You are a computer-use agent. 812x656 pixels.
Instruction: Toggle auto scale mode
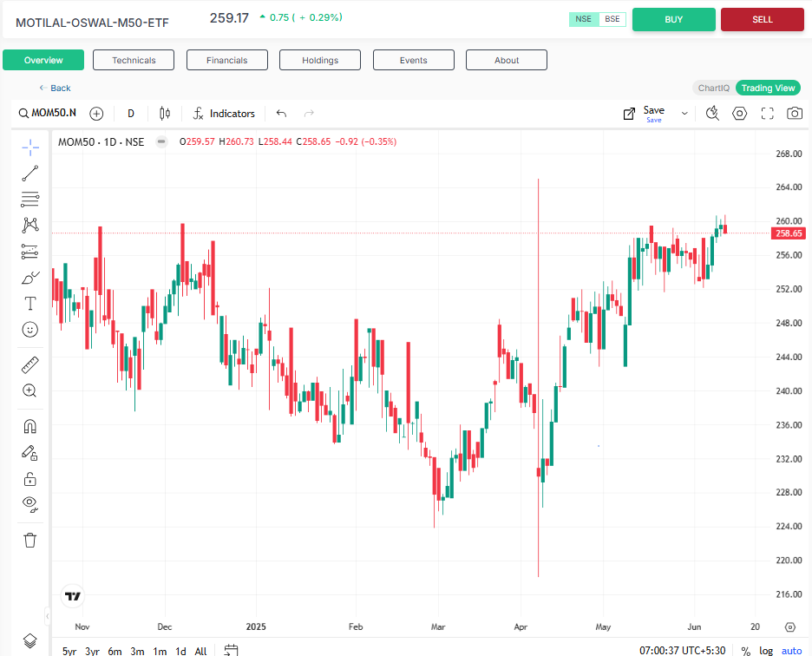coord(791,651)
